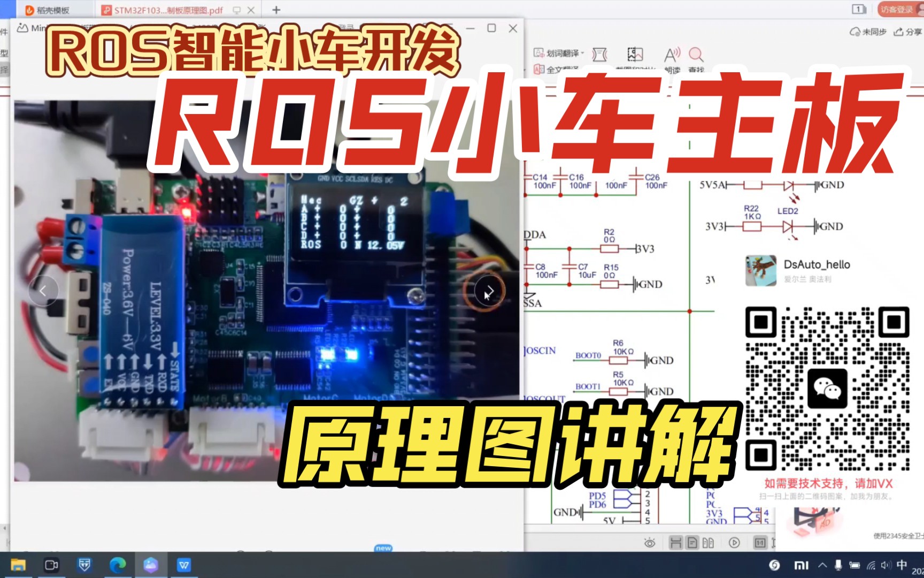The width and height of the screenshot is (924, 578).
Task: Show the next image in the viewer
Action: (x=489, y=291)
